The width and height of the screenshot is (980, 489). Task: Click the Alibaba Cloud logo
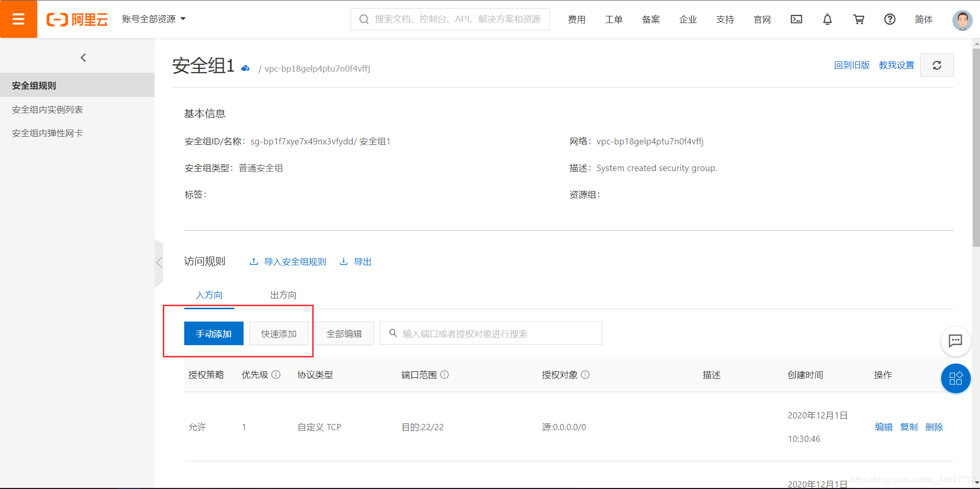77,19
